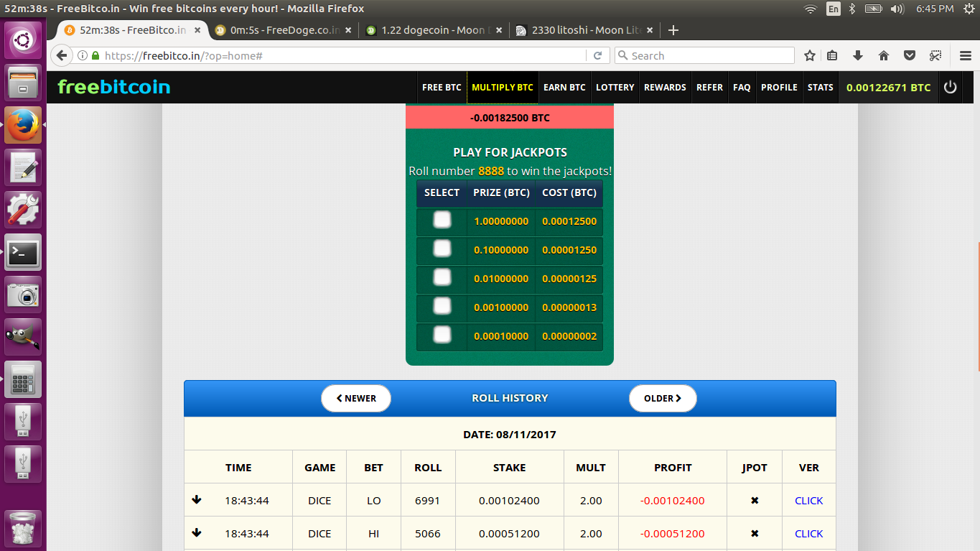The image size is (980, 551).
Task: Close the FreeDoge.co.in tab
Action: (x=349, y=30)
